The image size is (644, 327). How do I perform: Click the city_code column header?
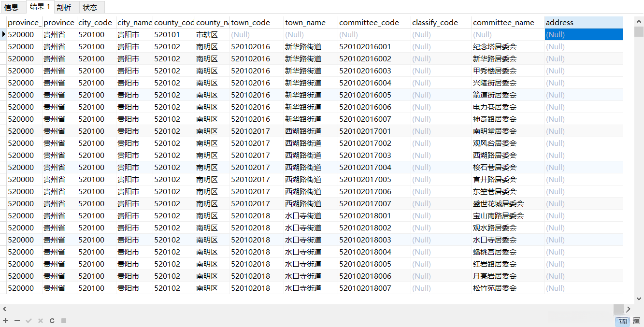(97, 22)
